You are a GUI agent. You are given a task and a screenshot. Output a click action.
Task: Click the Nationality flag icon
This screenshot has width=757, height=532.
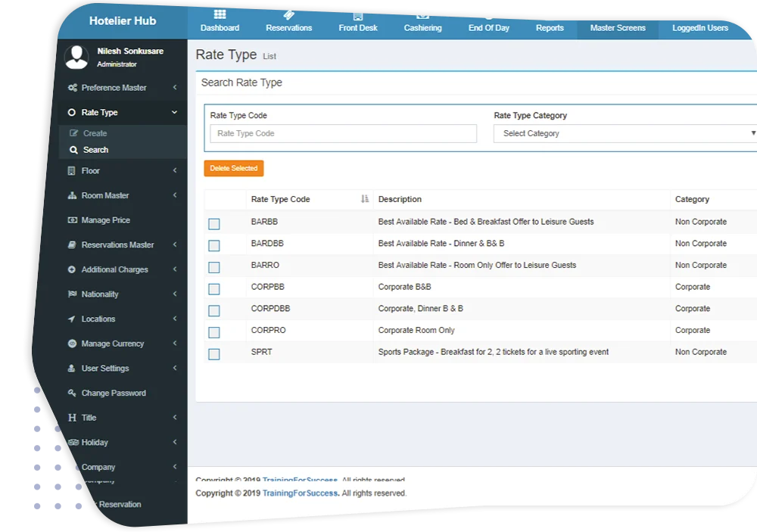point(73,294)
